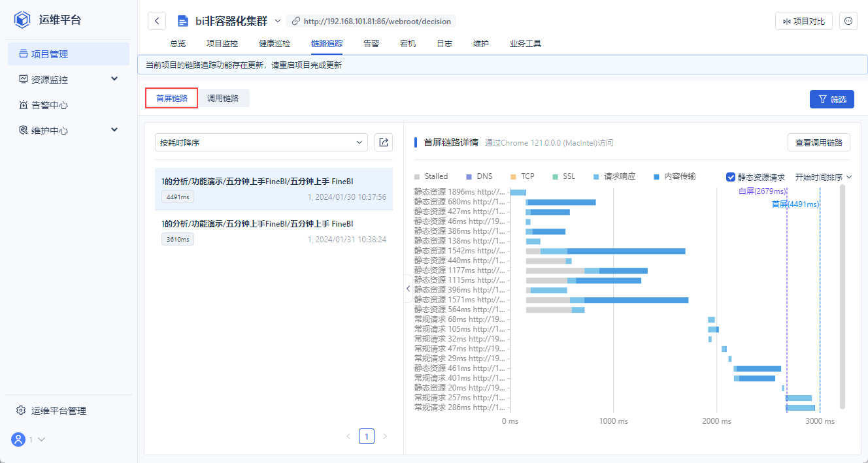Click the back arrow button
The image size is (868, 463).
[157, 21]
